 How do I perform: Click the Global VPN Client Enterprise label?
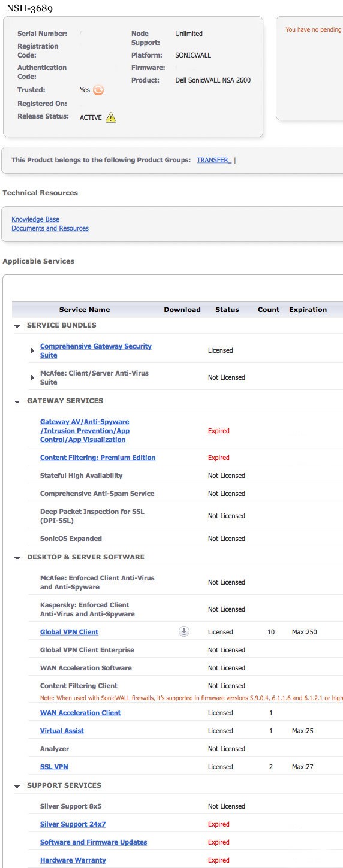click(x=87, y=650)
